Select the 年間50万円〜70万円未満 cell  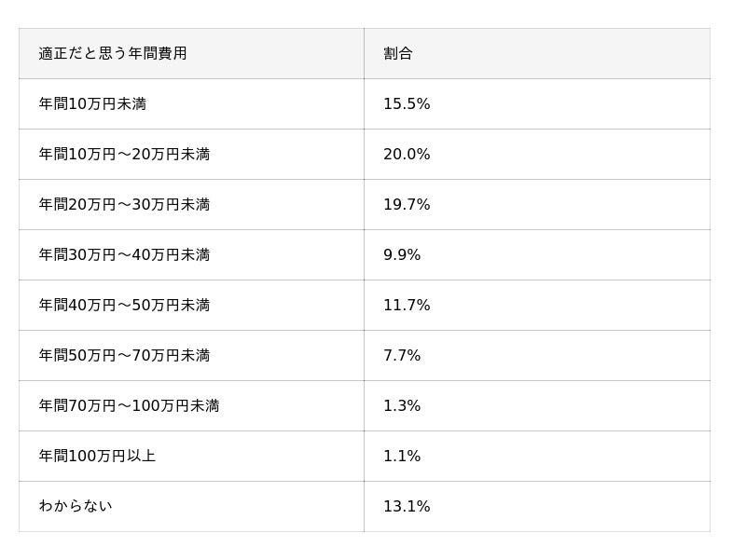(124, 356)
